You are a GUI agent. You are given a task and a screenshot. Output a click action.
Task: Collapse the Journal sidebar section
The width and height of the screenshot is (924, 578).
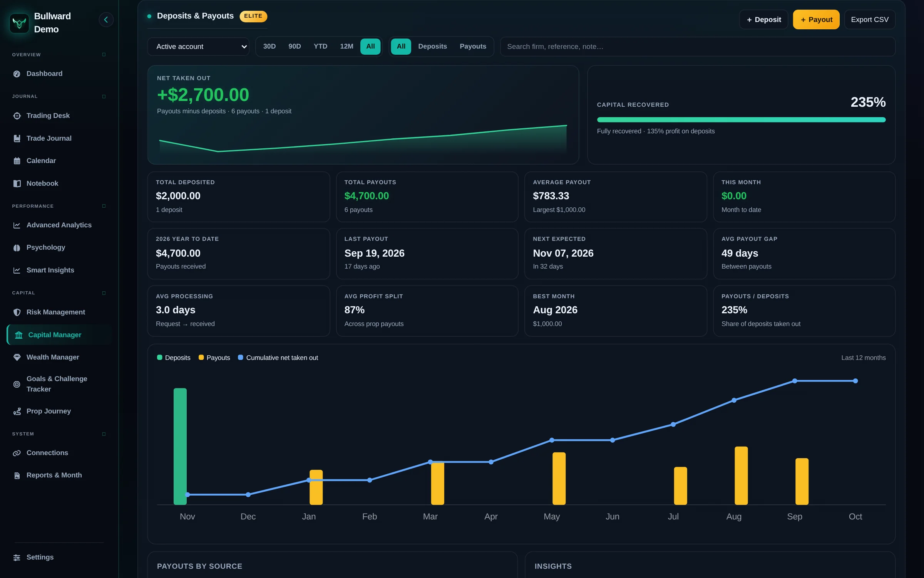[104, 96]
